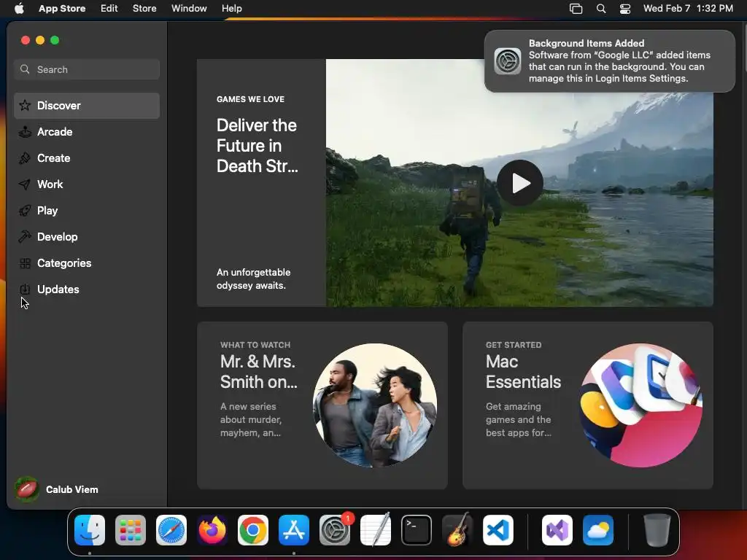Viewport: 747px width, 560px height.
Task: Open Launchpad from the dock
Action: pyautogui.click(x=131, y=530)
